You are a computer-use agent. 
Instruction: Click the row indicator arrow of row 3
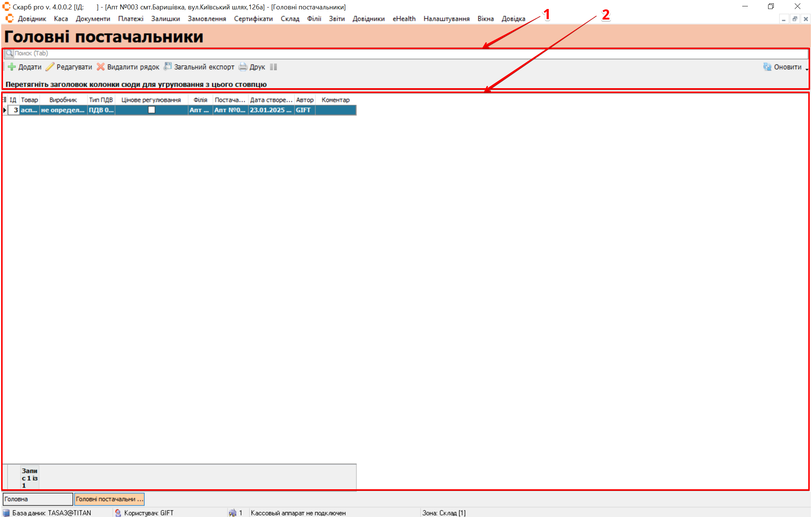5,110
